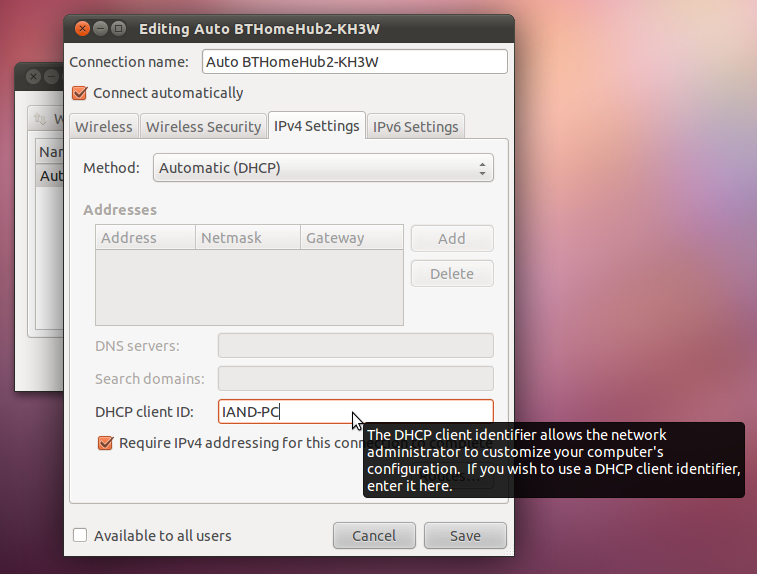Select the IPv4 Settings tab
The width and height of the screenshot is (757, 574).
coord(317,126)
